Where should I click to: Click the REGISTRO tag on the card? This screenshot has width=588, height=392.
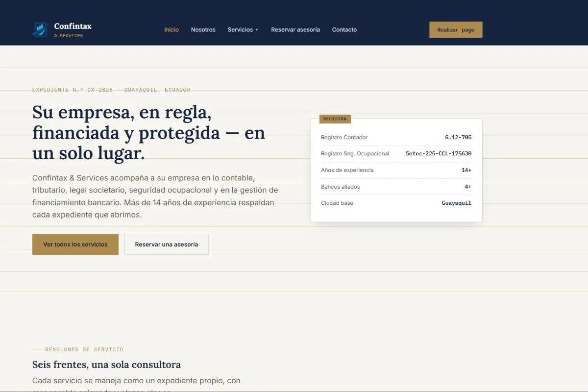click(x=335, y=119)
